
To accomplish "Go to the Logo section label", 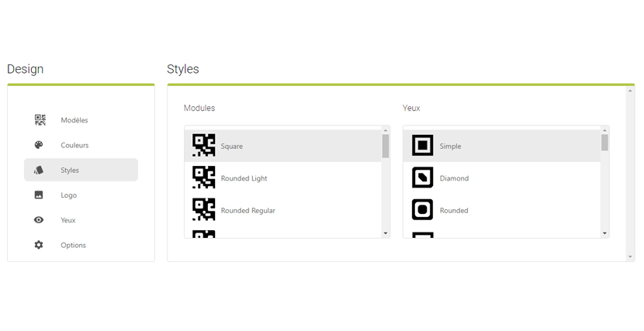I will tap(69, 195).
